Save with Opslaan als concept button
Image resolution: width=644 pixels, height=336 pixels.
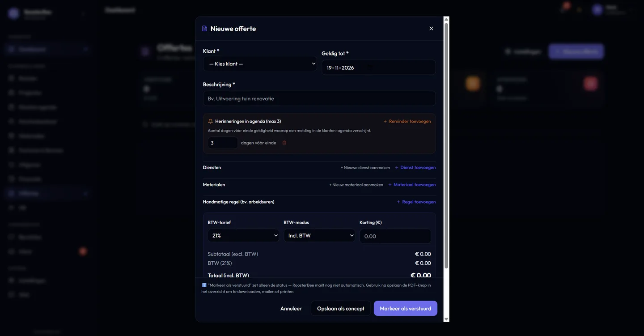click(341, 308)
